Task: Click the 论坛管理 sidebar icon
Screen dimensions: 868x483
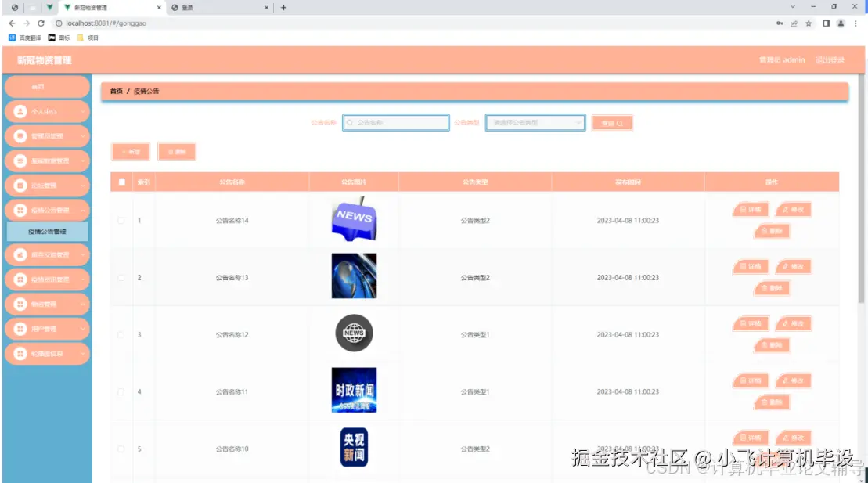Action: click(20, 186)
